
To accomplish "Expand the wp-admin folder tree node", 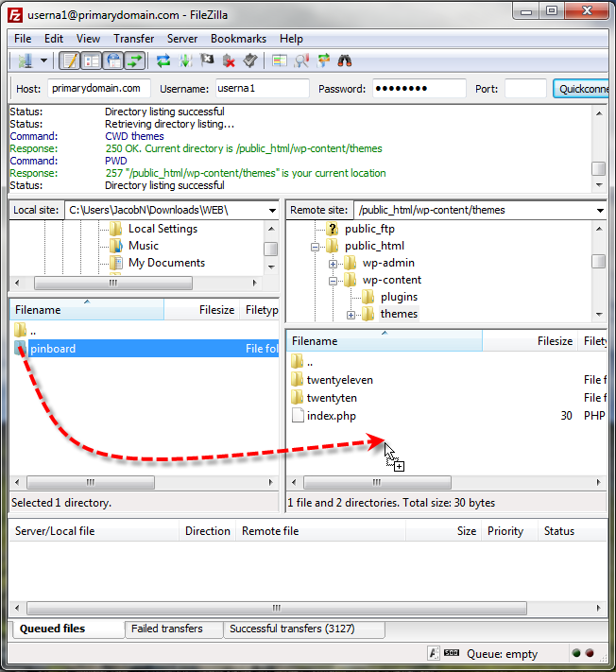I will [x=334, y=264].
